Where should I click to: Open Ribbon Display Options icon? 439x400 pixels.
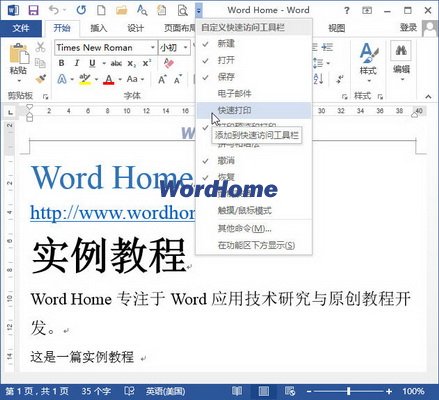(x=367, y=11)
